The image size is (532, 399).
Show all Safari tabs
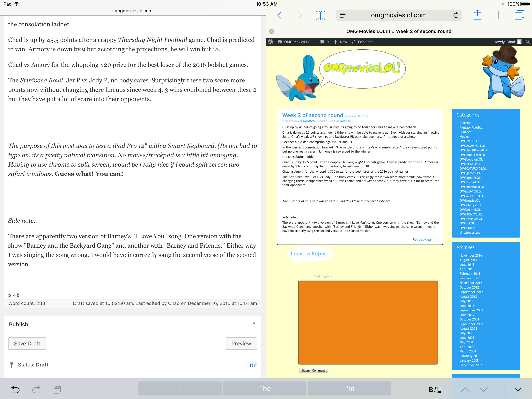(519, 15)
